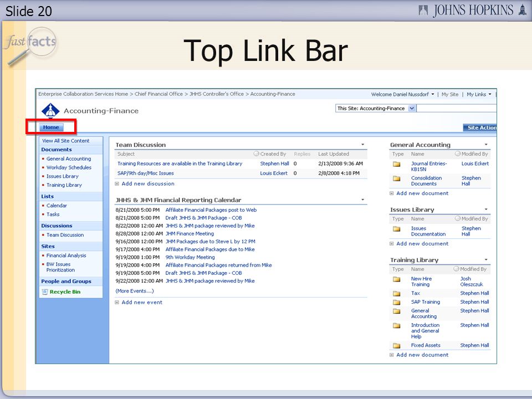Click plus icon beside Add new discussion
This screenshot has width=532, height=399.
[117, 184]
